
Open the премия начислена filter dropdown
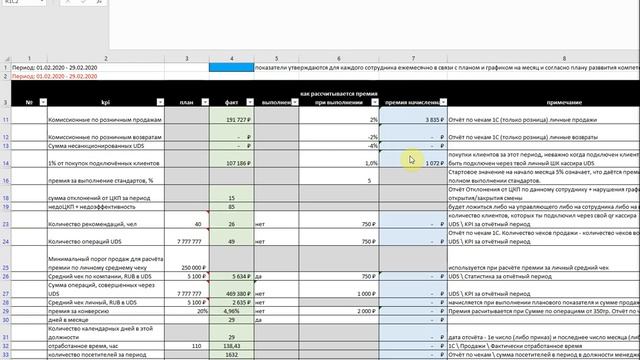pyautogui.click(x=443, y=102)
